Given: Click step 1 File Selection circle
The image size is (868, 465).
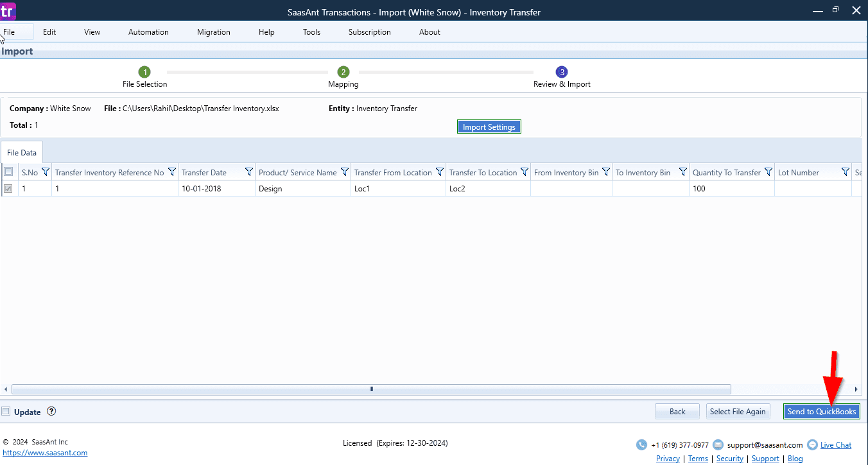Looking at the screenshot, I should pos(144,72).
